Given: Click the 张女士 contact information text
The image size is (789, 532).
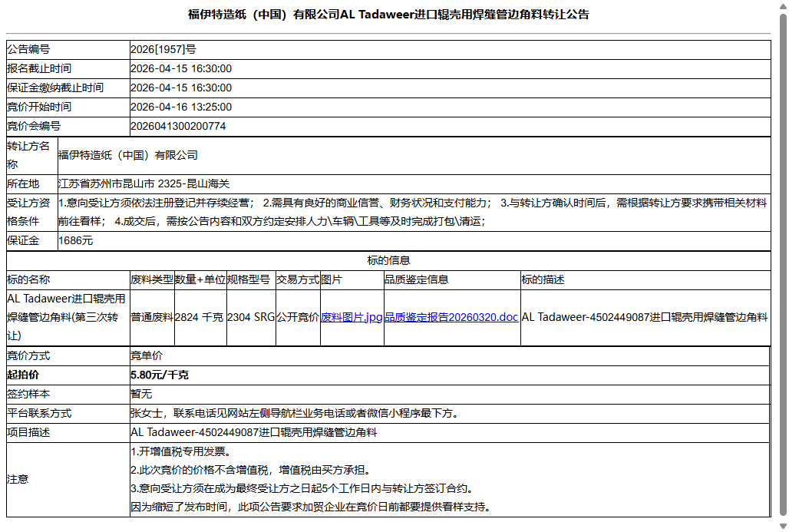Looking at the screenshot, I should point(295,413).
